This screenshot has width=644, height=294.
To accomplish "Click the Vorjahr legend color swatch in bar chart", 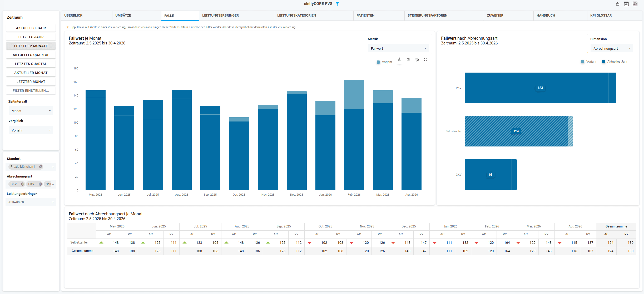I will (x=378, y=62).
